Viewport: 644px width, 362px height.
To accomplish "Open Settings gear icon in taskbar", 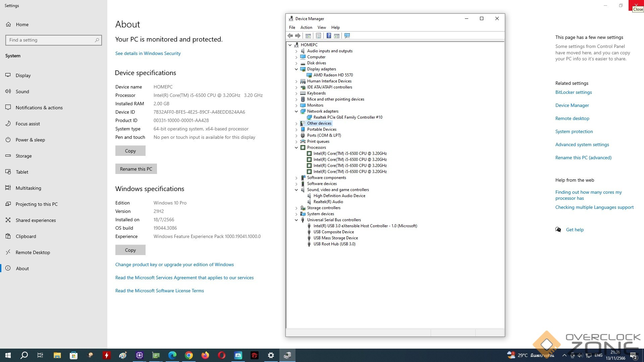I will click(271, 355).
